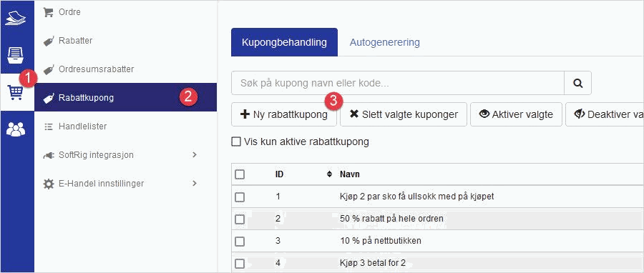Click Aktiver valgte eye button
The image size is (644, 273).
click(516, 114)
